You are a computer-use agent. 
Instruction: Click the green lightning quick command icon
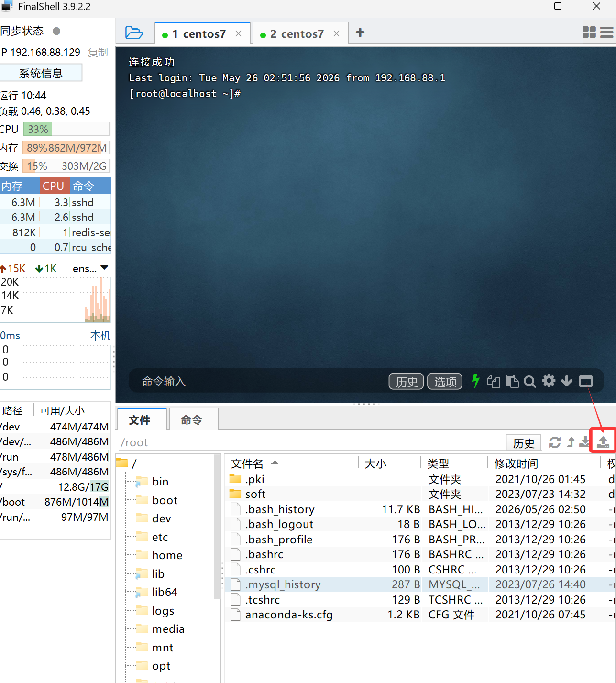475,381
